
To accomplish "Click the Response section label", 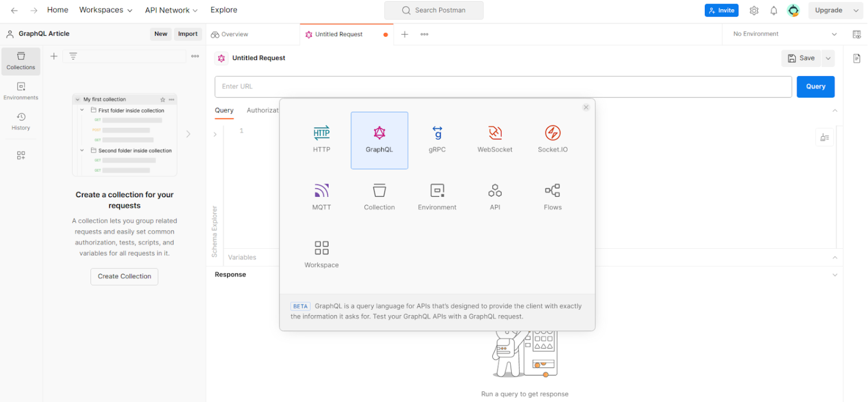I will pyautogui.click(x=231, y=275).
